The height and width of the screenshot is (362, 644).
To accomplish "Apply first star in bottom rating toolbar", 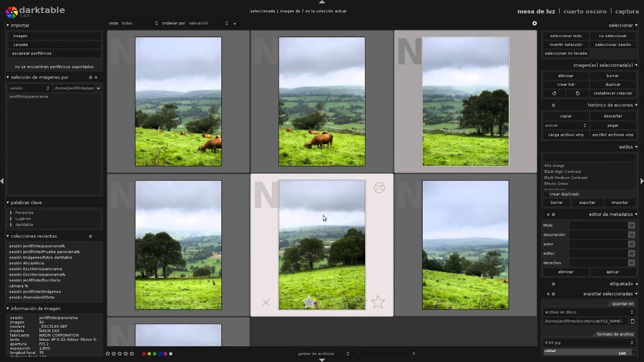I will (108, 354).
